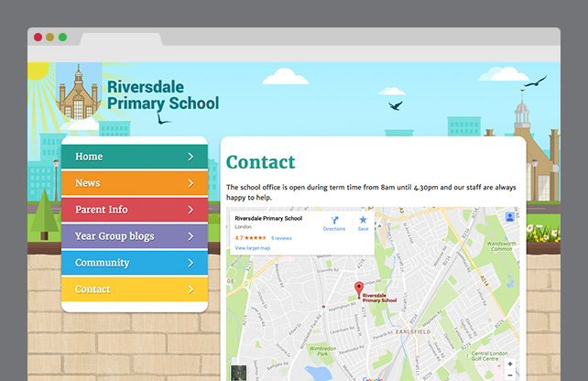The width and height of the screenshot is (588, 381).
Task: Click the red Riversdale map pin marker
Action: tap(358, 289)
